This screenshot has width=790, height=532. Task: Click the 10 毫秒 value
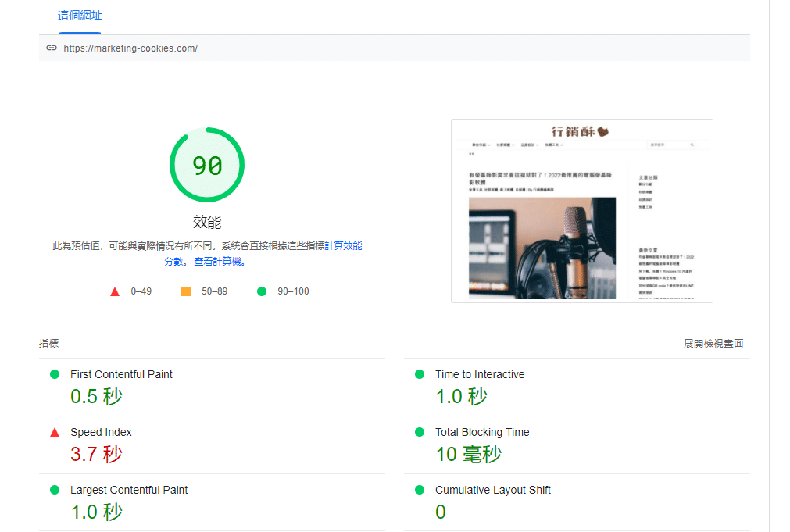click(x=469, y=455)
